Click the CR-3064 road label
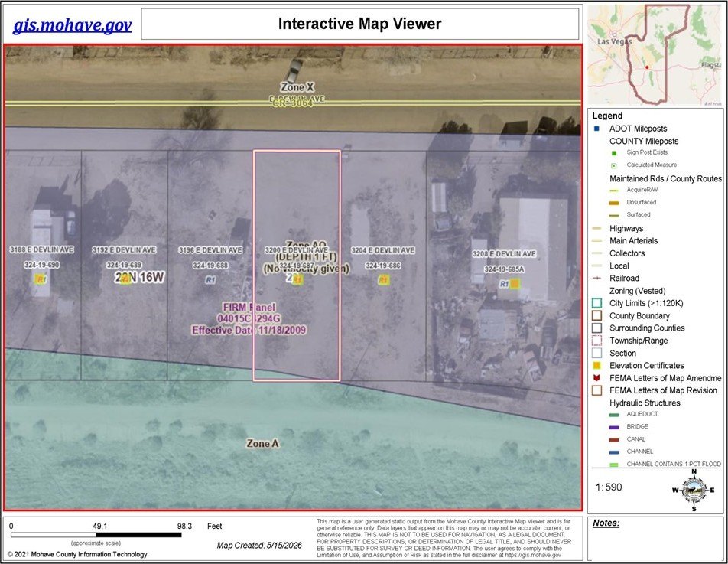728x564 pixels. (x=292, y=103)
